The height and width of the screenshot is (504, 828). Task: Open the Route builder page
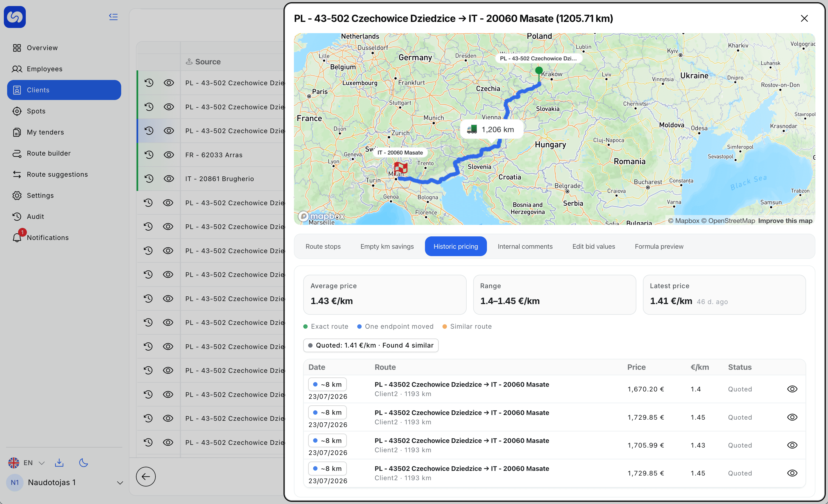click(64, 153)
